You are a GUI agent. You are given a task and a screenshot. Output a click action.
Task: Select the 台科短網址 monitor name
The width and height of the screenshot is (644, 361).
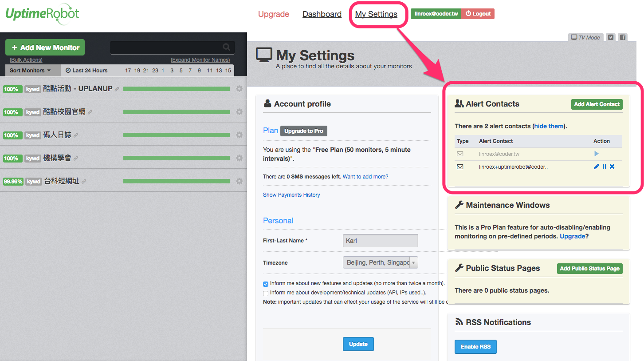[62, 181]
